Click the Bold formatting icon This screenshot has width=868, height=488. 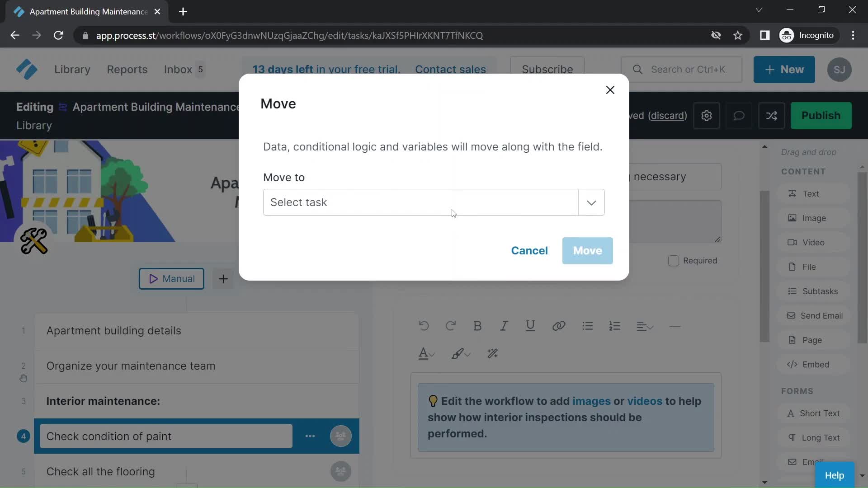[478, 326]
